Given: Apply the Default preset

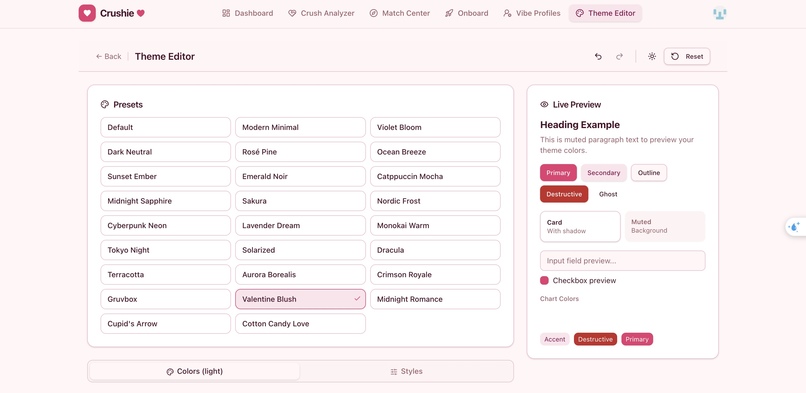Looking at the screenshot, I should tap(166, 127).
